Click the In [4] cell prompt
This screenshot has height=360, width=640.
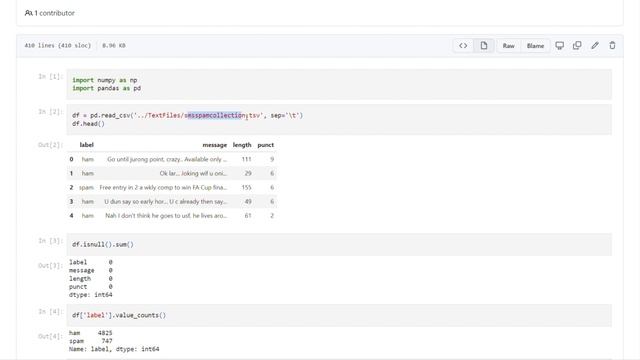pyautogui.click(x=50, y=311)
